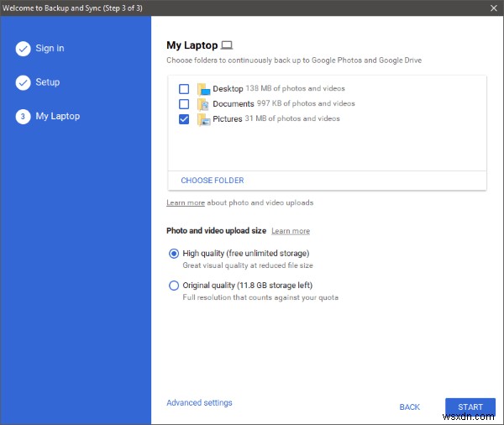Click the Desktop folder name
This screenshot has height=425, width=504.
tap(228, 89)
